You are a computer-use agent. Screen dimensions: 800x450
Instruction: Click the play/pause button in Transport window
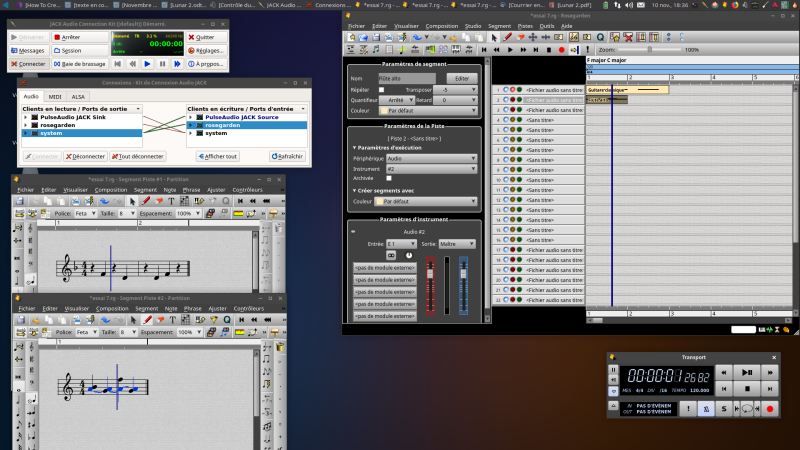tap(747, 371)
